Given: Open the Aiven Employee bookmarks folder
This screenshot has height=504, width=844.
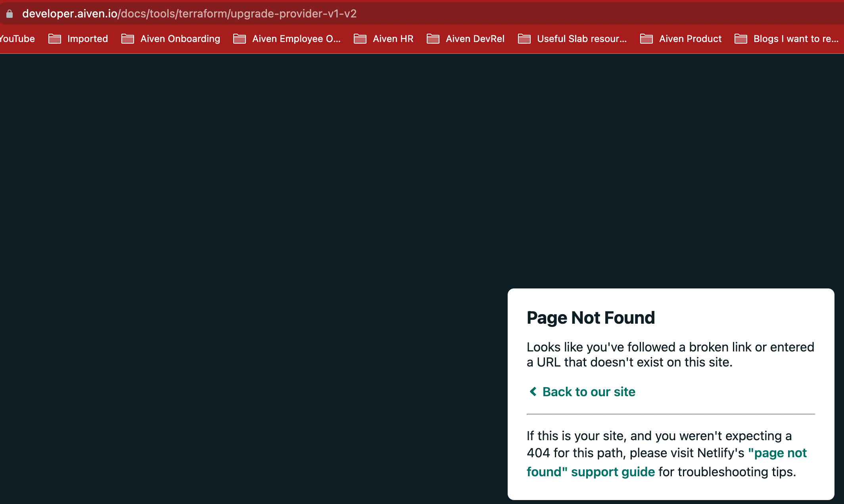Looking at the screenshot, I should click(x=287, y=39).
